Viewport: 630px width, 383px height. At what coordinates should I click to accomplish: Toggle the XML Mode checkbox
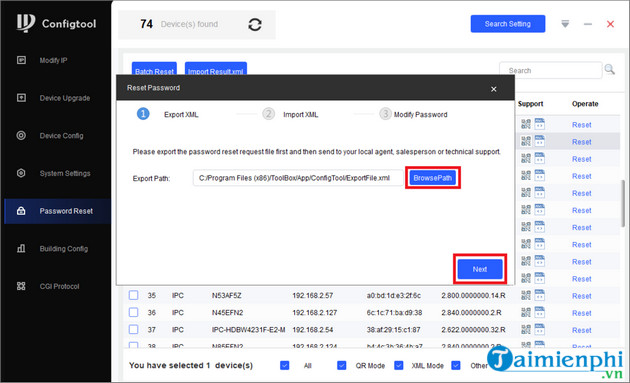tap(399, 365)
